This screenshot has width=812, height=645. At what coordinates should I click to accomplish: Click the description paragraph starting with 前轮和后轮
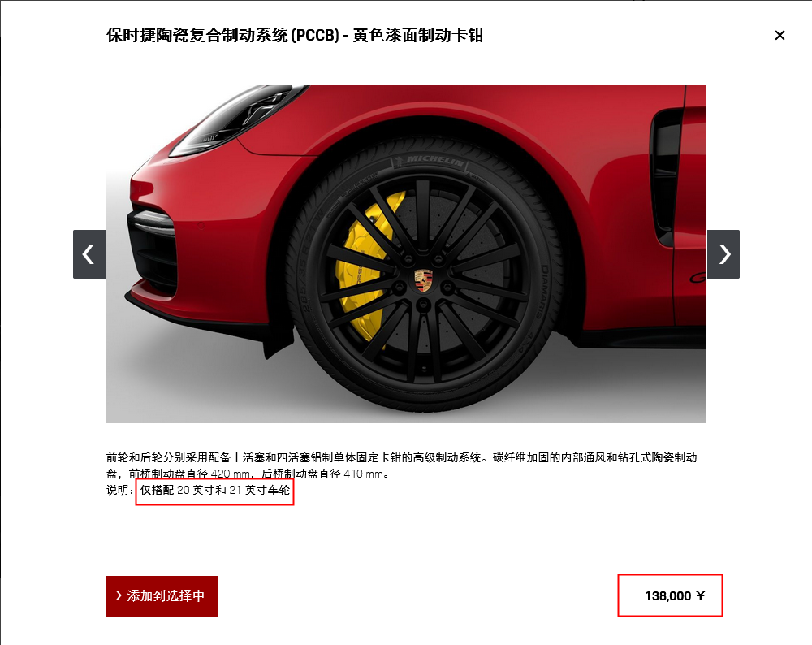(x=401, y=465)
